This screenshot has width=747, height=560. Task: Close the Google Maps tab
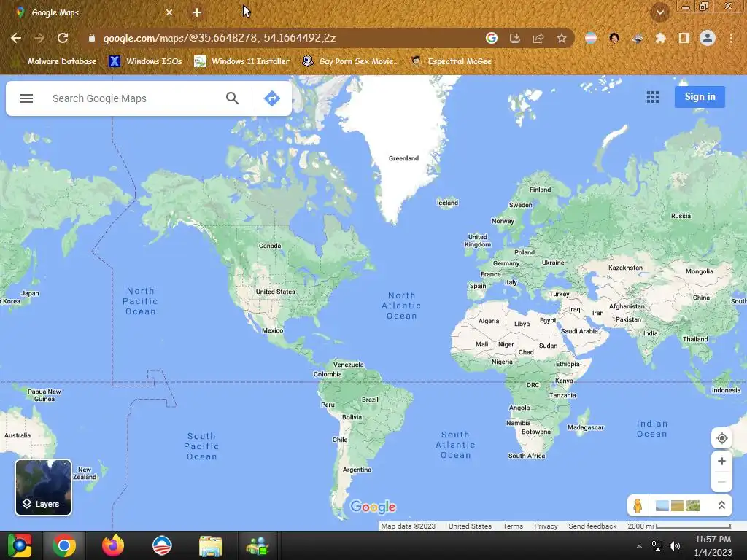point(169,12)
